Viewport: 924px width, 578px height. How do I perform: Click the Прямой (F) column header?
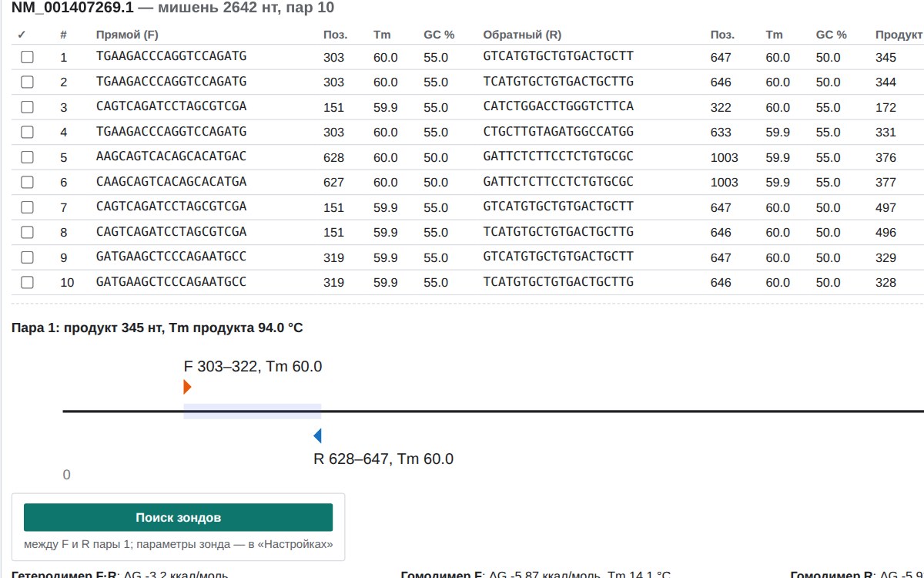pos(127,35)
